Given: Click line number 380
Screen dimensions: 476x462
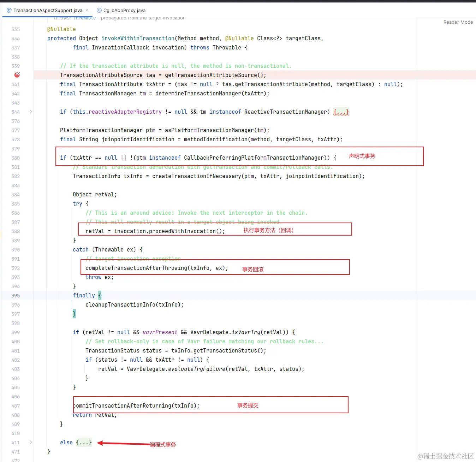Looking at the screenshot, I should (x=15, y=158).
